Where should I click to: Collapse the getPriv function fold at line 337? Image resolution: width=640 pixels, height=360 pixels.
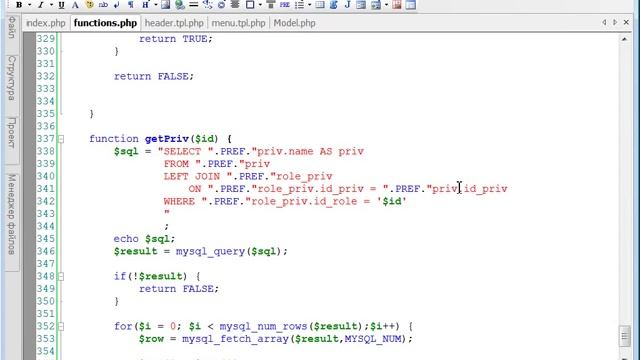pos(61,139)
